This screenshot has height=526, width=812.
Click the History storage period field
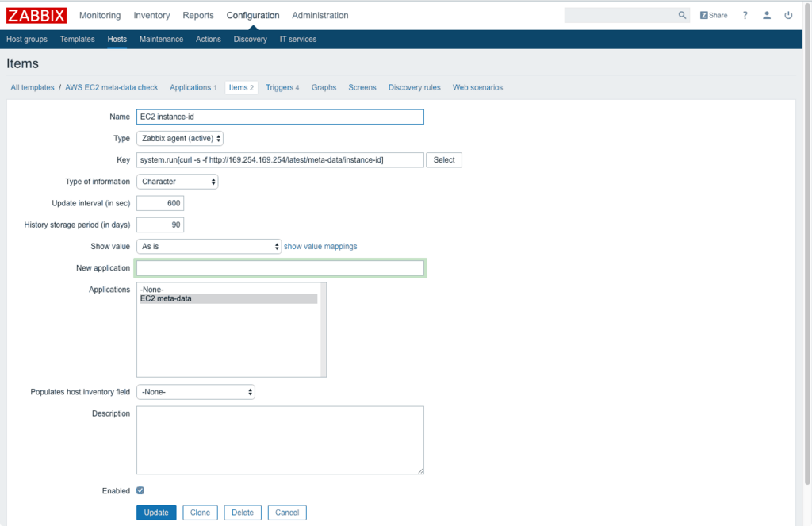(x=160, y=225)
